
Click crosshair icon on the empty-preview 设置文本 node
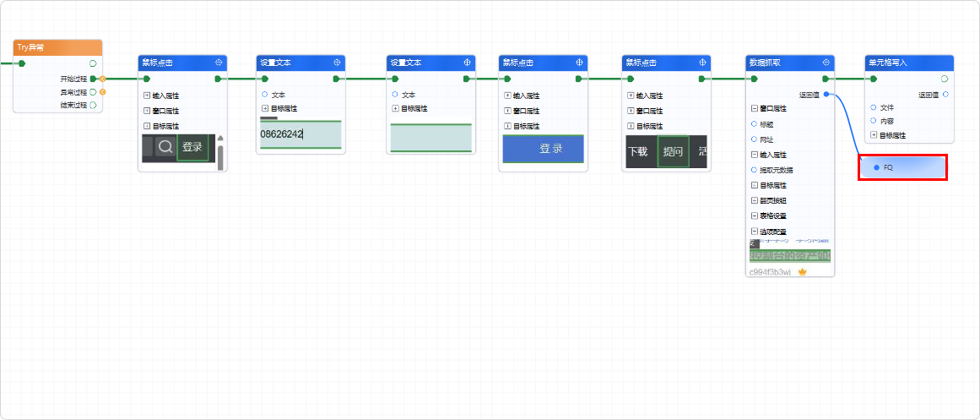[x=467, y=63]
